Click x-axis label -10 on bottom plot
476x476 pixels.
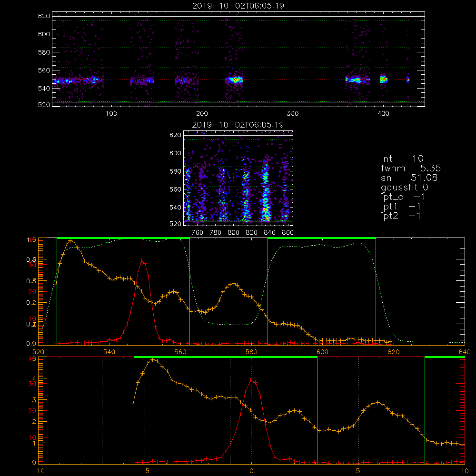point(38,471)
